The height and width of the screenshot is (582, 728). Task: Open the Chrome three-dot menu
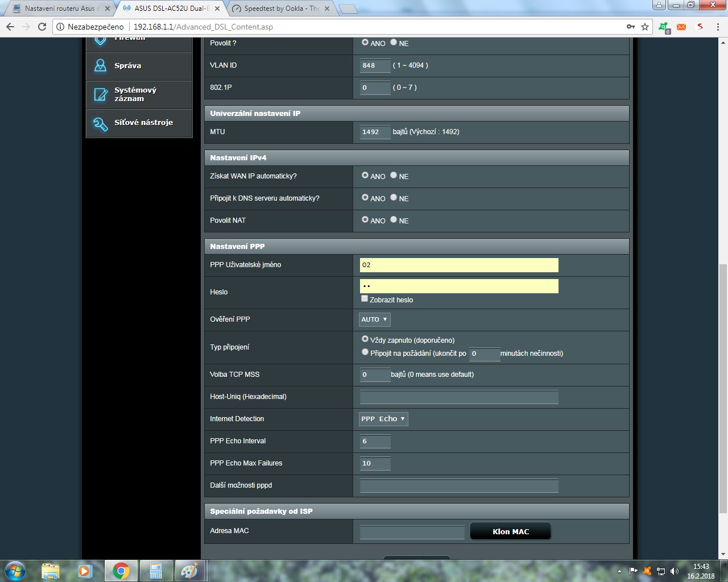[718, 27]
